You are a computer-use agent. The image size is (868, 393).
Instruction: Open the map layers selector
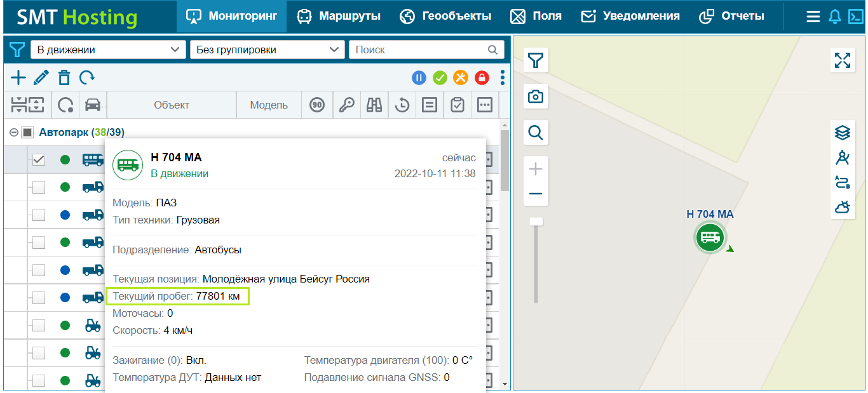click(842, 133)
